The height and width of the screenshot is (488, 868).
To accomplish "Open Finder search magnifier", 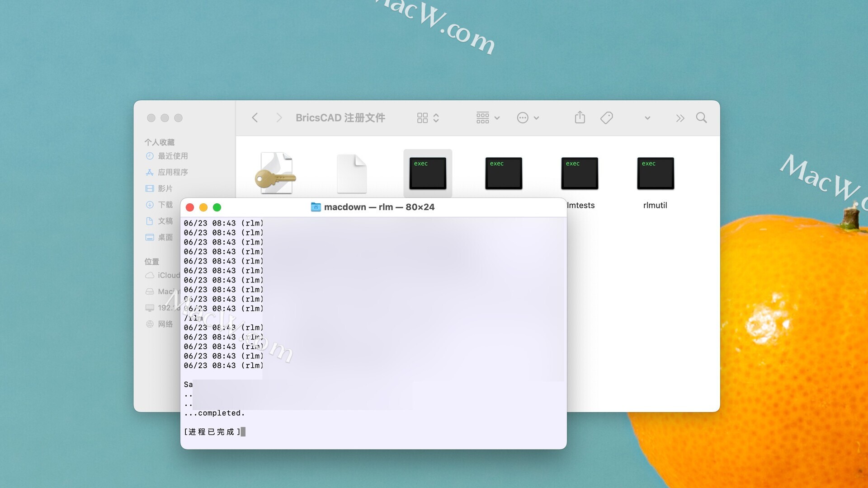I will [701, 117].
